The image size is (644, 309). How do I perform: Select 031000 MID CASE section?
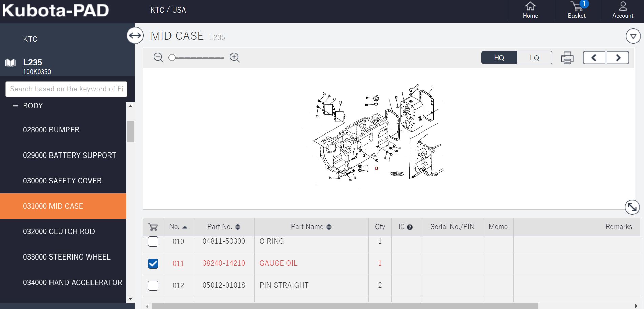click(63, 206)
